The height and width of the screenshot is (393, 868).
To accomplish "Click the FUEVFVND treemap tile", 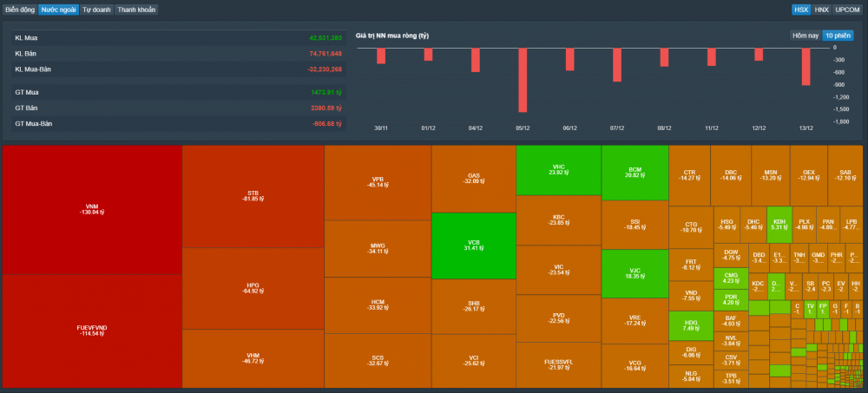I will point(92,331).
